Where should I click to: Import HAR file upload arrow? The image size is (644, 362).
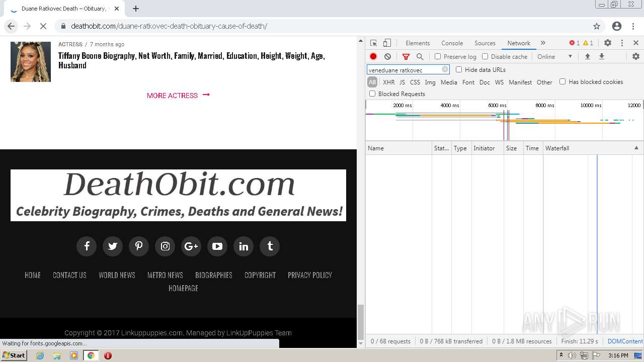(587, 57)
